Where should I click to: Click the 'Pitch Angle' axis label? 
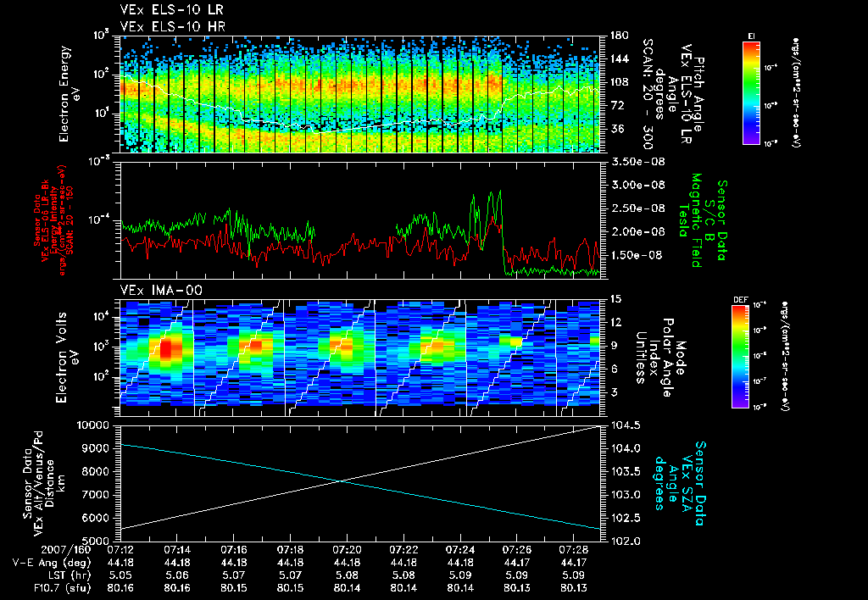point(698,94)
